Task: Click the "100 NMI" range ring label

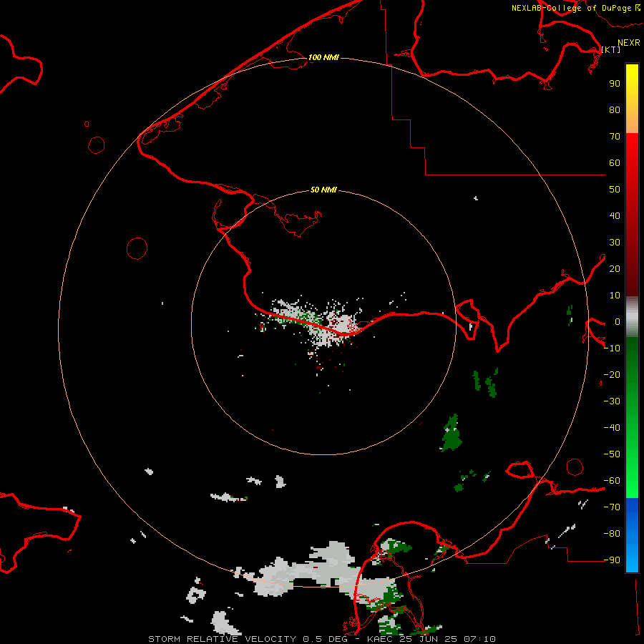Action: pos(323,57)
